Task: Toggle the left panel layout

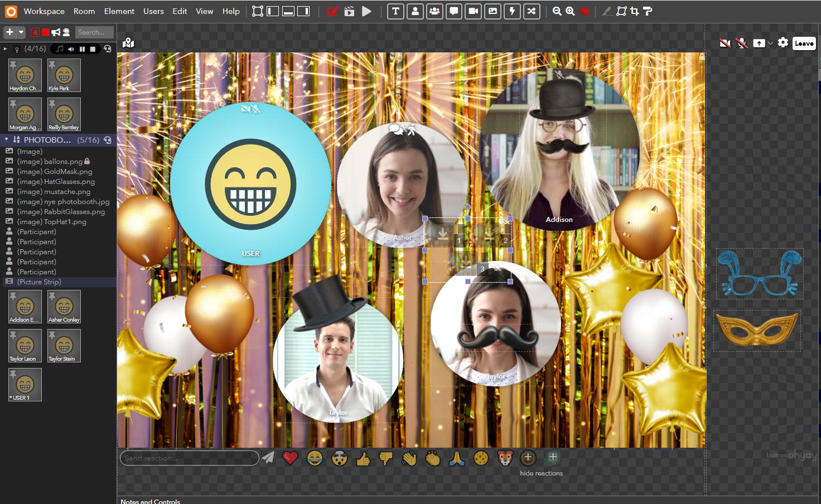Action: pos(273,11)
